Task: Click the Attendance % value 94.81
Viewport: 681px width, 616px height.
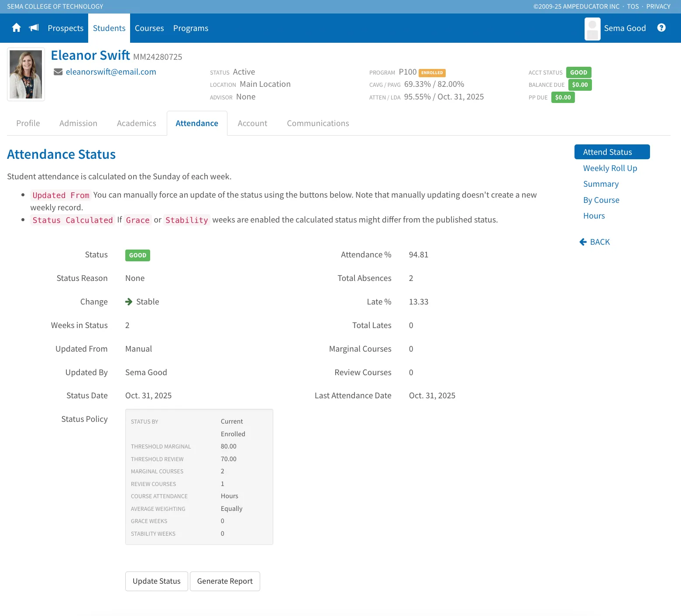Action: click(x=419, y=255)
